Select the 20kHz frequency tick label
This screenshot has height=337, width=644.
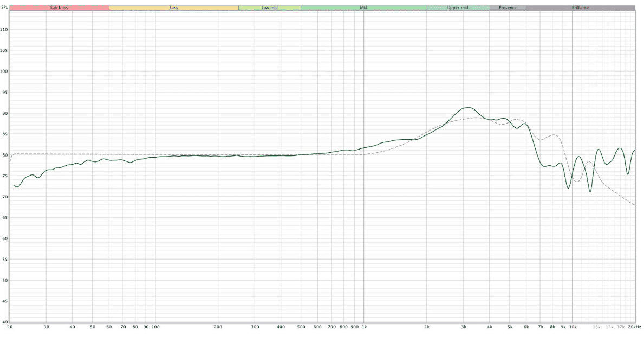(634, 327)
